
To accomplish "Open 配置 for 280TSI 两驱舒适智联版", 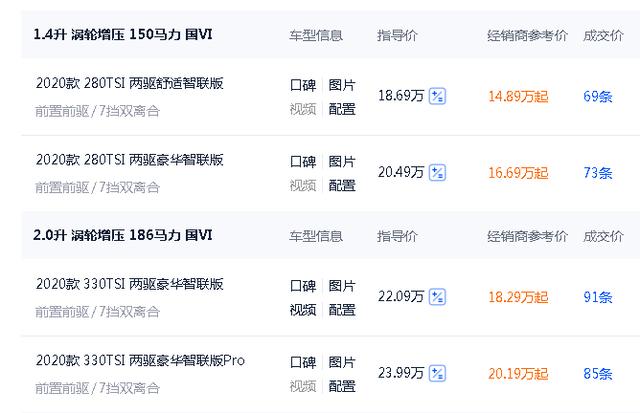I will coord(342,109).
